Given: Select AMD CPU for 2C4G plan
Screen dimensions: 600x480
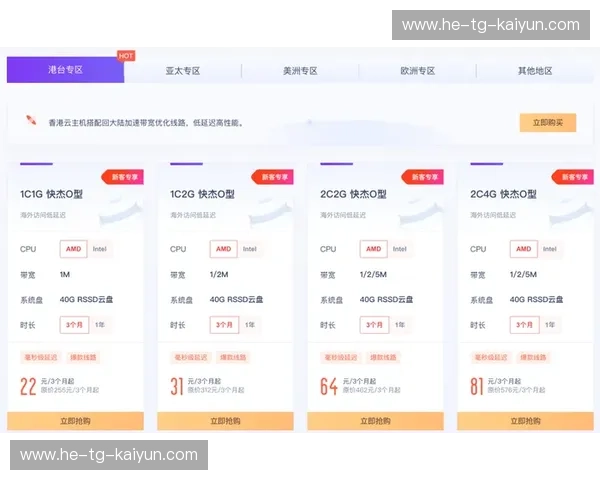Looking at the screenshot, I should pyautogui.click(x=523, y=249).
